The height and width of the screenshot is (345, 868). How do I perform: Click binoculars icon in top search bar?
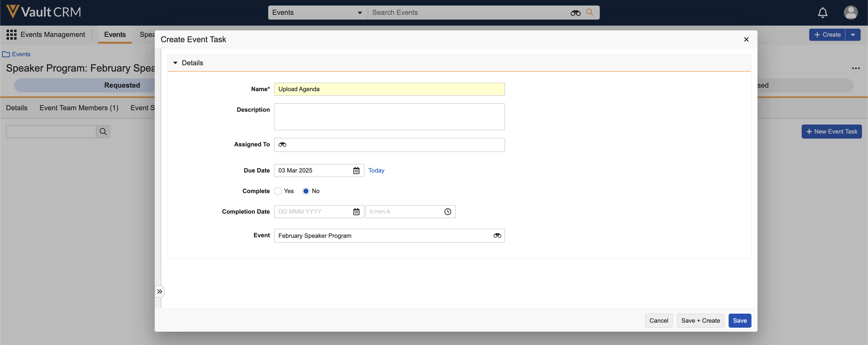tap(575, 13)
